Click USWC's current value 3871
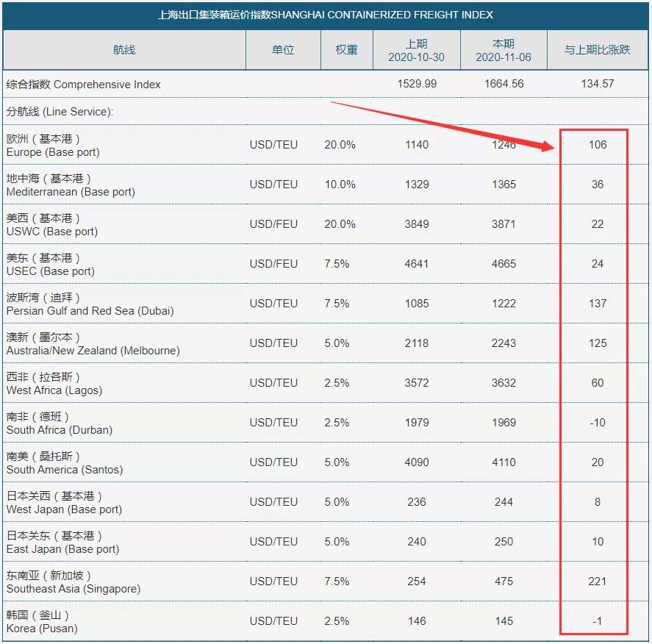Viewport: 652px width, 644px height. click(x=504, y=224)
